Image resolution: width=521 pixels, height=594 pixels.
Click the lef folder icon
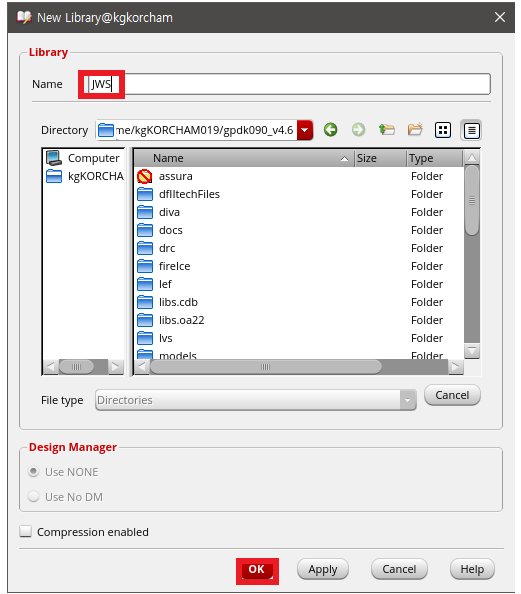(x=145, y=284)
